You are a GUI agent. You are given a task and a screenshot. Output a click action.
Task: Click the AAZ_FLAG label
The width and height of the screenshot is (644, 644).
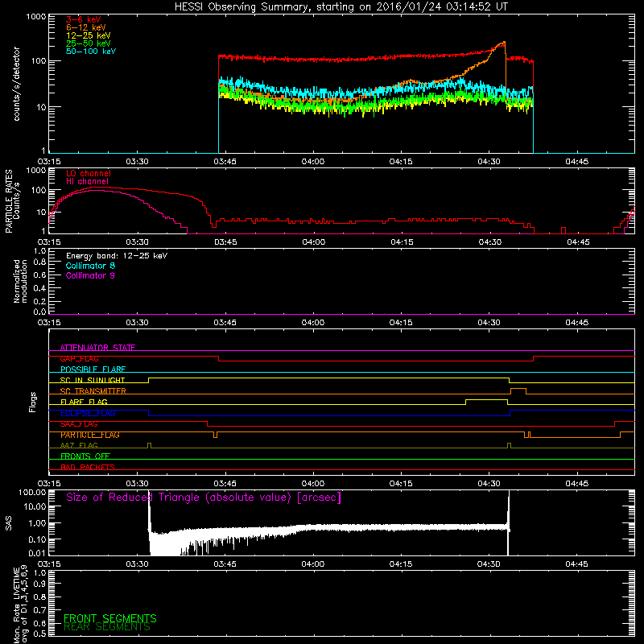(x=79, y=445)
